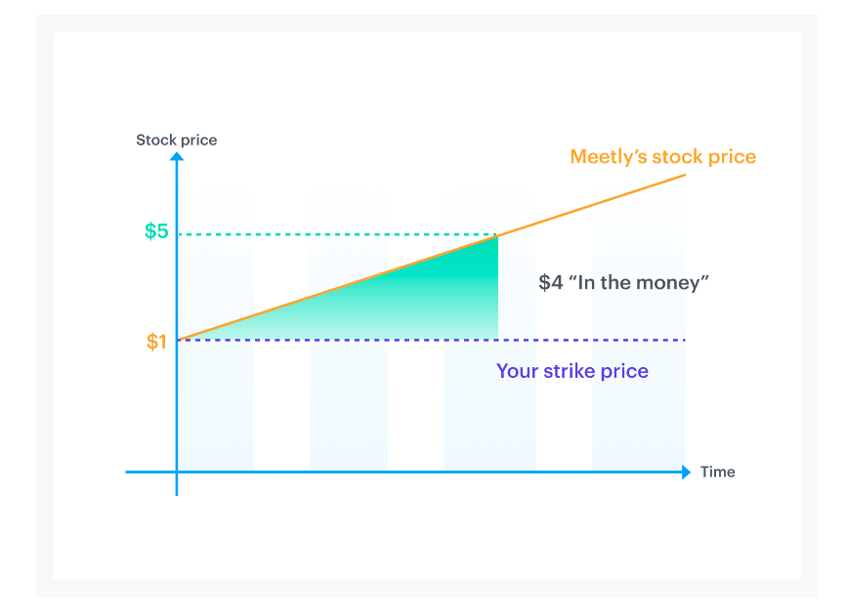Click the green $5 axis label
This screenshot has height=616, width=847.
156,231
